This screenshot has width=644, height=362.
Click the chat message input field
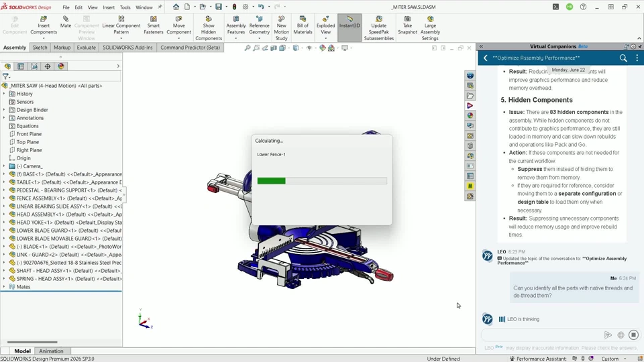point(542,335)
